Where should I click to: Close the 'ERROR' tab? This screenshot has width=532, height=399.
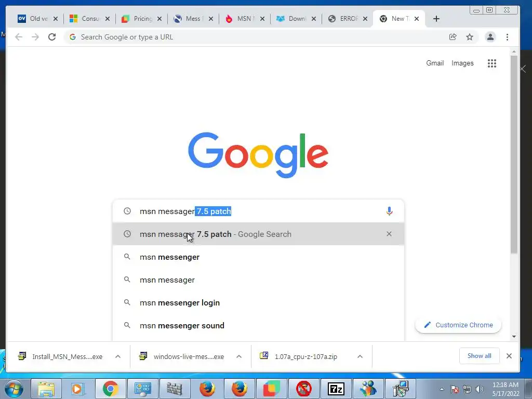(x=365, y=19)
